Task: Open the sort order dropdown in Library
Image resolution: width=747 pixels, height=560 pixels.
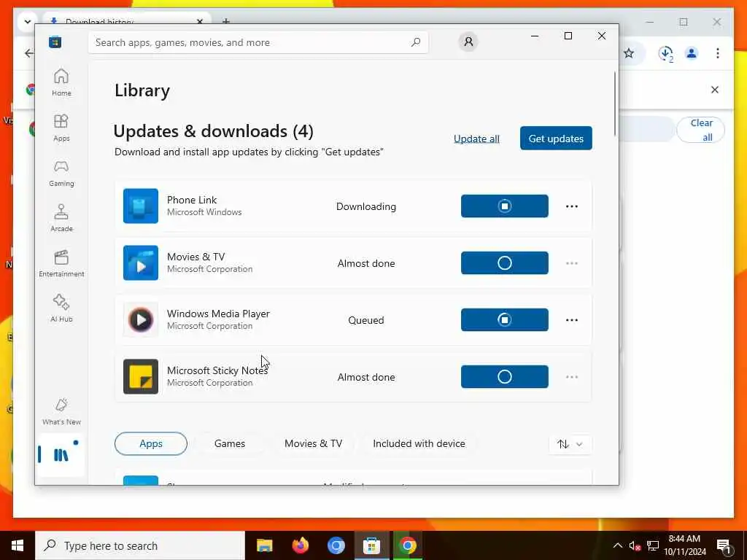Action: pos(570,444)
